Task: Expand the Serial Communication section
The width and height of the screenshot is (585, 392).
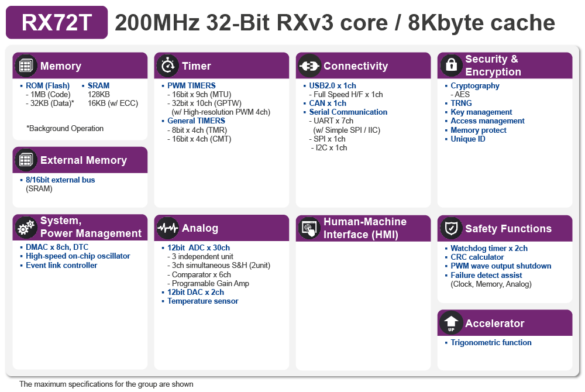Action: tap(348, 112)
